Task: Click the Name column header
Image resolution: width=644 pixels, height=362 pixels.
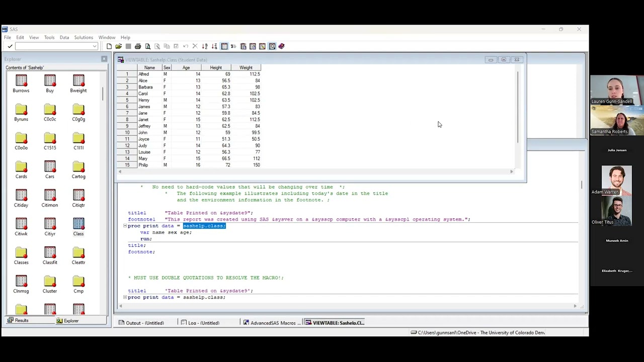Action: point(149,67)
